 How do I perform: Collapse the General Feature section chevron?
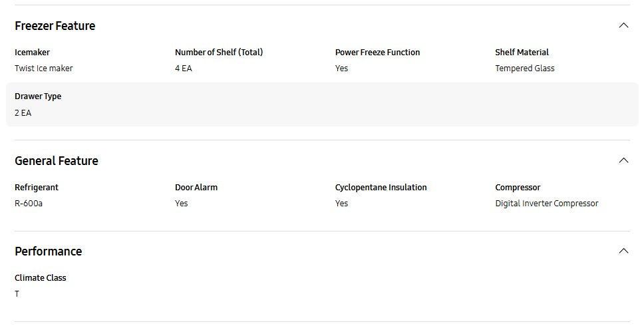[x=623, y=160]
